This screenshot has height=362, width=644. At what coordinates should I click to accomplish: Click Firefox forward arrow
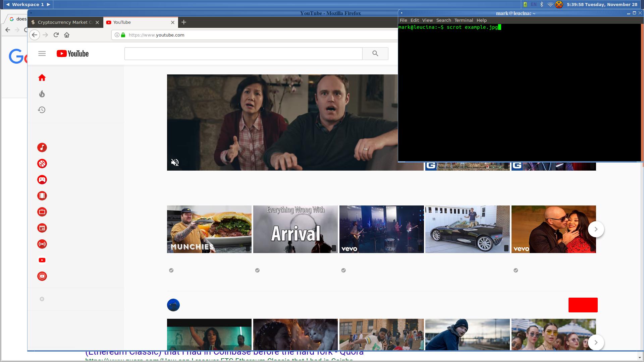pos(46,35)
